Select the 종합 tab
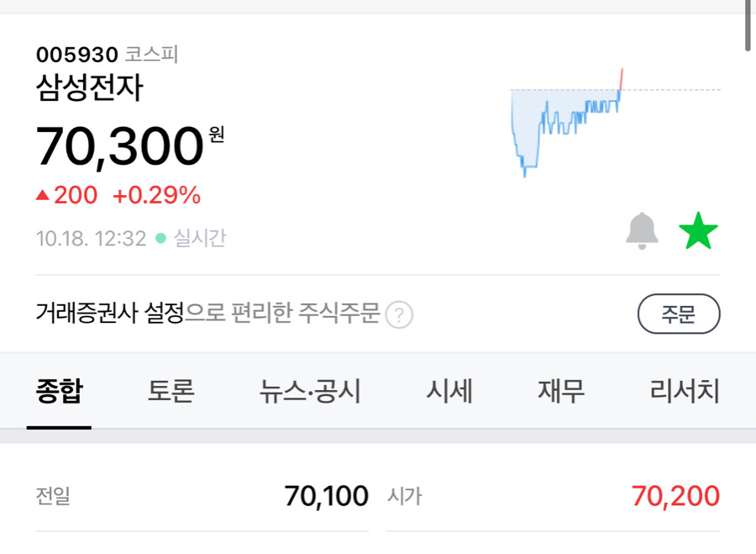This screenshot has height=554, width=756. [x=60, y=391]
